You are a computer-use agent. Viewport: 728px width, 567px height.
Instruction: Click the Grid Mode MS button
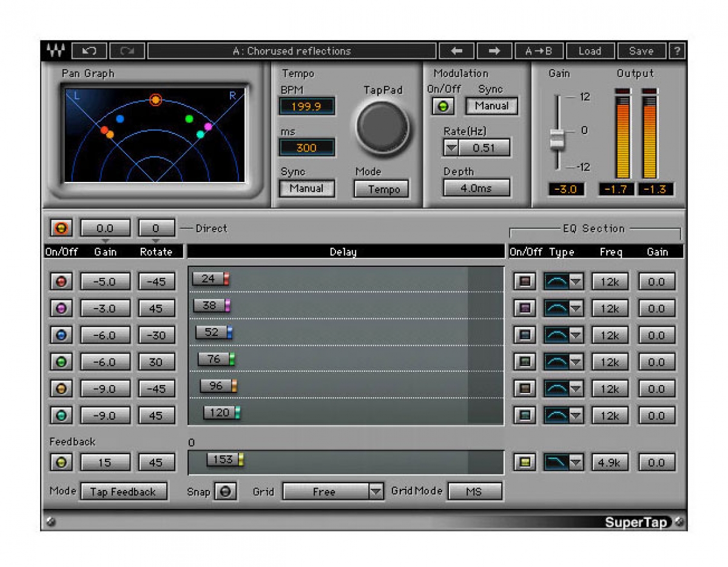pos(475,492)
